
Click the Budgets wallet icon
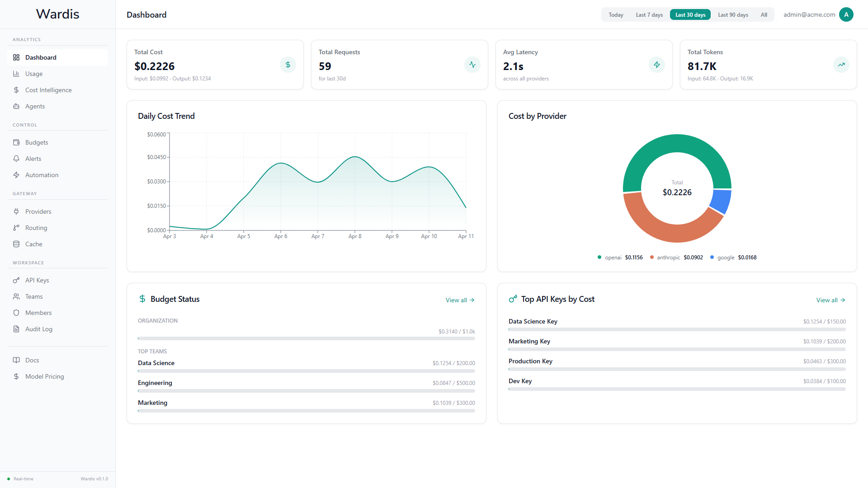pyautogui.click(x=16, y=142)
